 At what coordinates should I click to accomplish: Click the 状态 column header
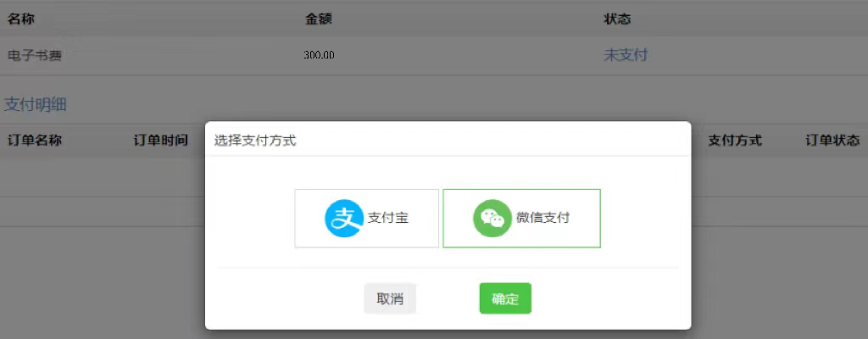click(617, 19)
